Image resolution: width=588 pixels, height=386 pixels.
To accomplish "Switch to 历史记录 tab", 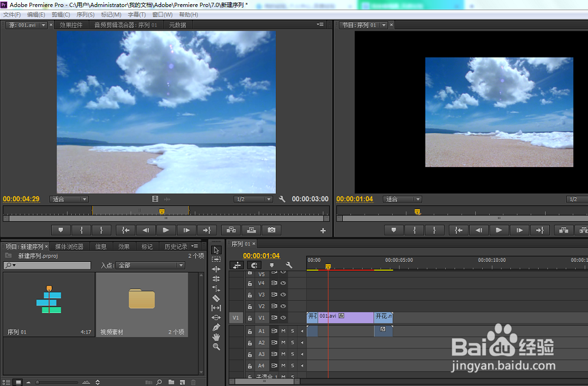I will [176, 247].
